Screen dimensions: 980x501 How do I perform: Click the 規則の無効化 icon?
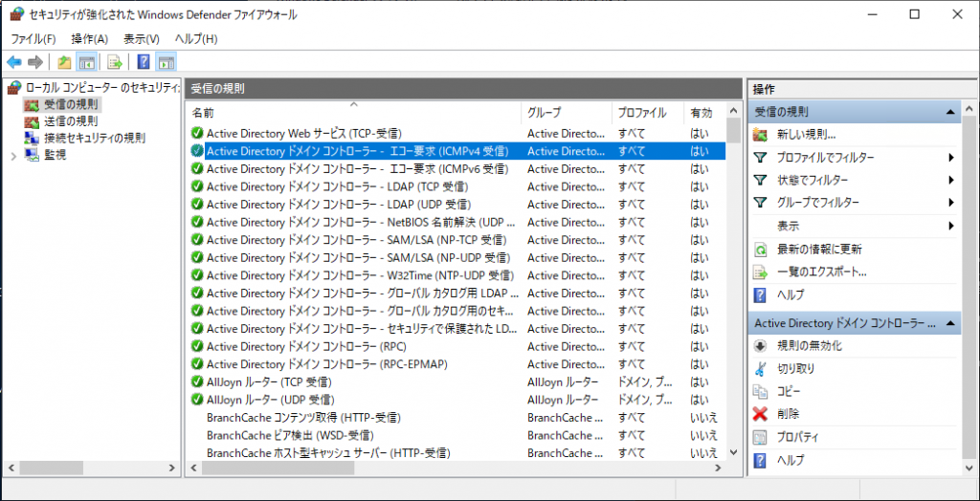tap(760, 345)
